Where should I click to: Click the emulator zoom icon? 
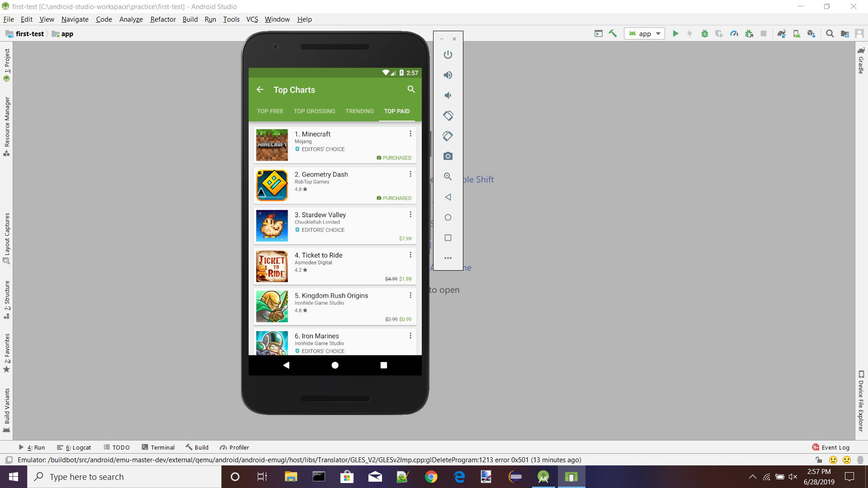448,177
